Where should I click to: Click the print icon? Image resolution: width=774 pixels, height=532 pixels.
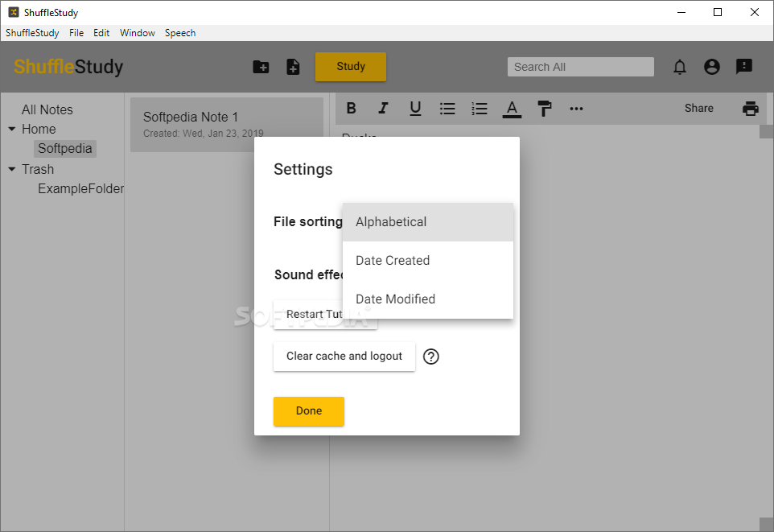click(751, 108)
